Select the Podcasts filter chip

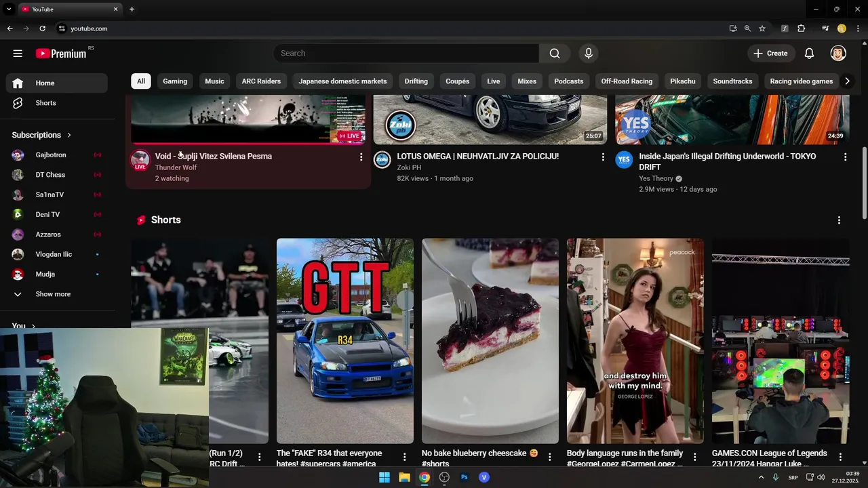click(x=569, y=81)
